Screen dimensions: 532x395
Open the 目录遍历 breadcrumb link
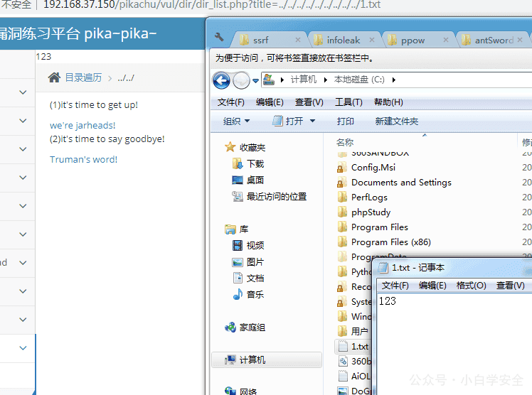tap(83, 77)
